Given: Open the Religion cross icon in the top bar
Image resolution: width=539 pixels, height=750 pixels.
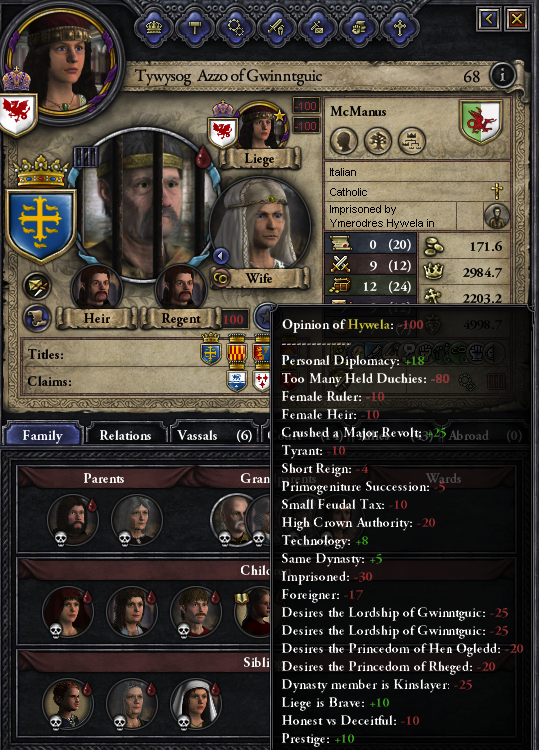Looking at the screenshot, I should [x=398, y=28].
